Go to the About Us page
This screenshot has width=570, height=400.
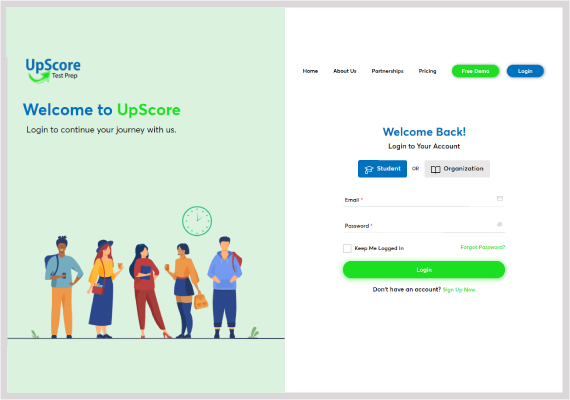pyautogui.click(x=345, y=71)
